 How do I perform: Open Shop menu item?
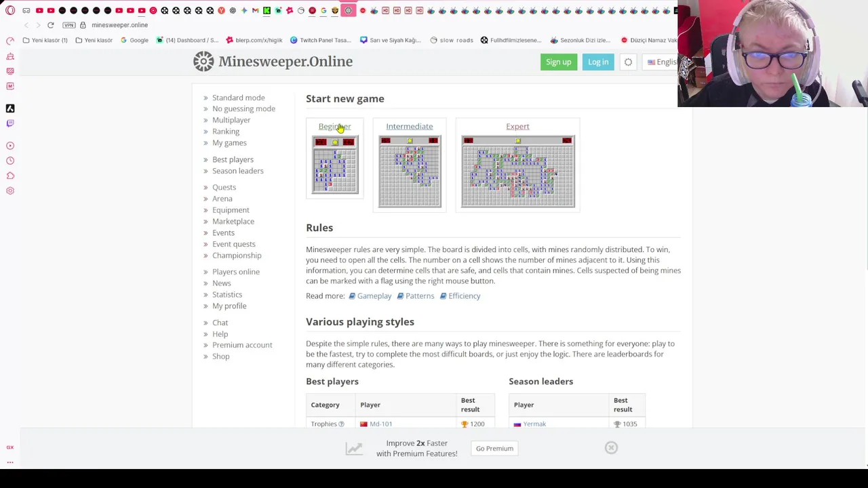pos(220,357)
